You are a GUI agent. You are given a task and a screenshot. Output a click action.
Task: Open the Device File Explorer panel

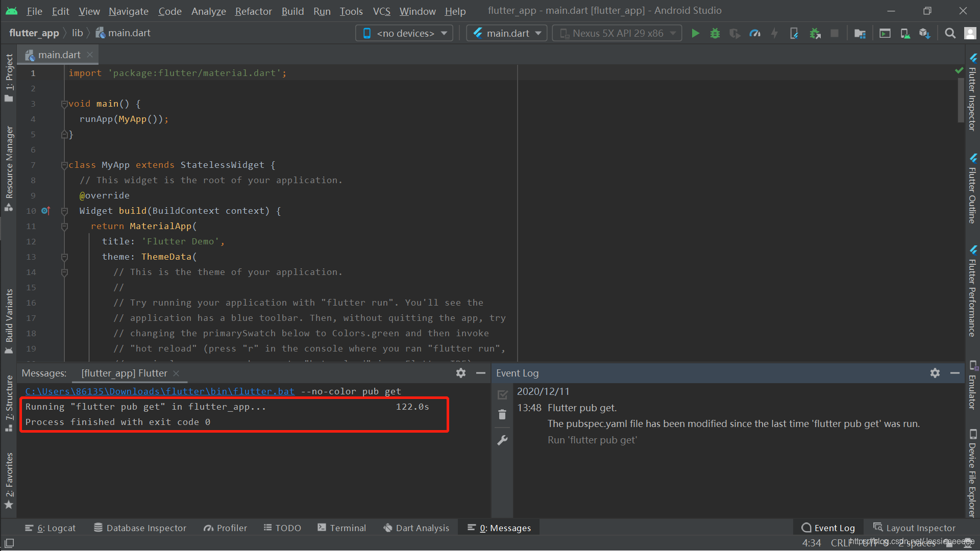(x=971, y=465)
